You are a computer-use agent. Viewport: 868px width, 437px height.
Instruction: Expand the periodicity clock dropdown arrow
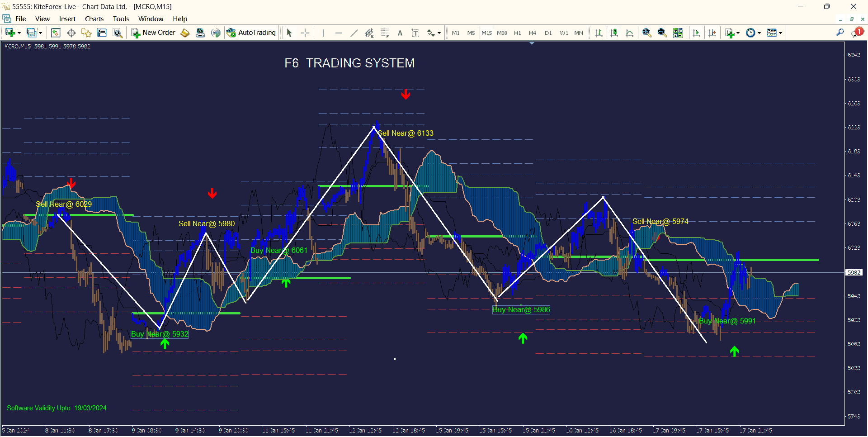coord(759,33)
